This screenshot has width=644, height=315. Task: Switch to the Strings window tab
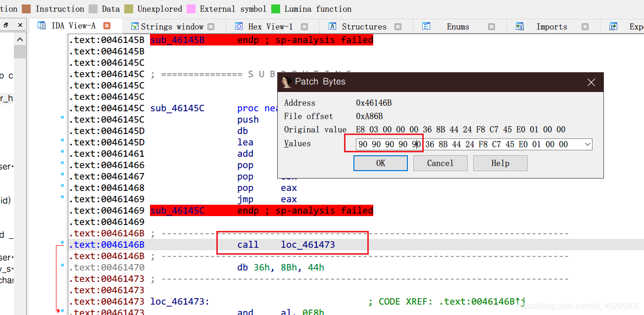click(x=172, y=27)
